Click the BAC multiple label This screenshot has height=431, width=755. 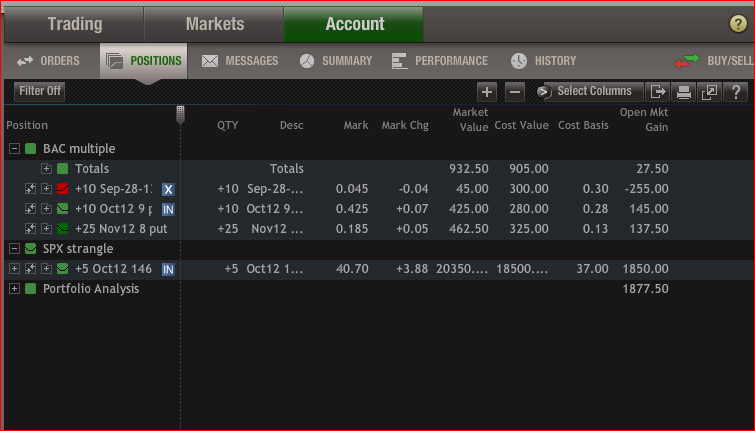79,149
